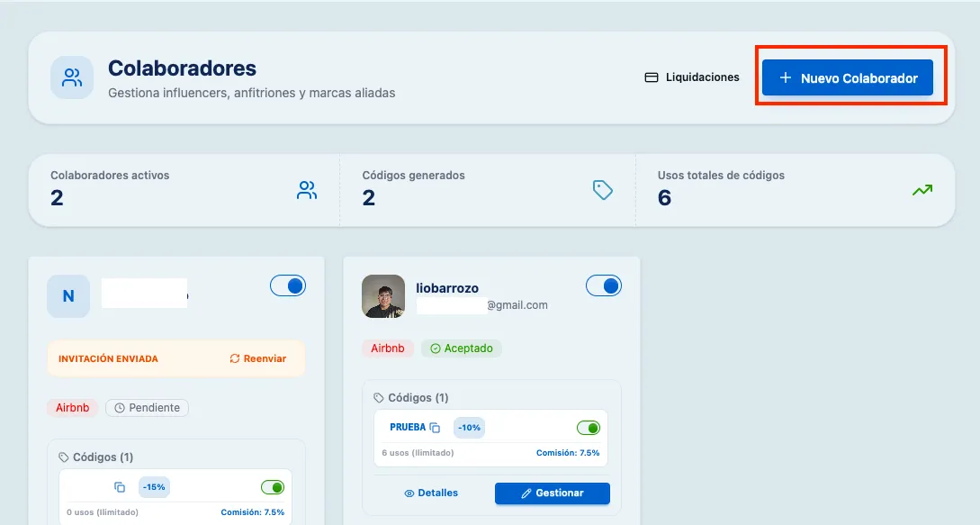This screenshot has width=980, height=525.
Task: Toggle liobarrozo's active switch
Action: [x=604, y=286]
